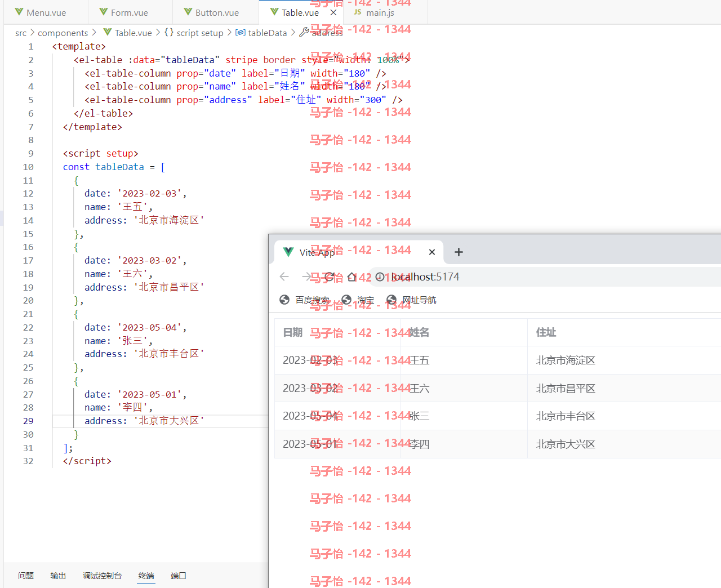Click the 2023-05-01 date cell in table
This screenshot has width=721, height=588.
[x=337, y=444]
